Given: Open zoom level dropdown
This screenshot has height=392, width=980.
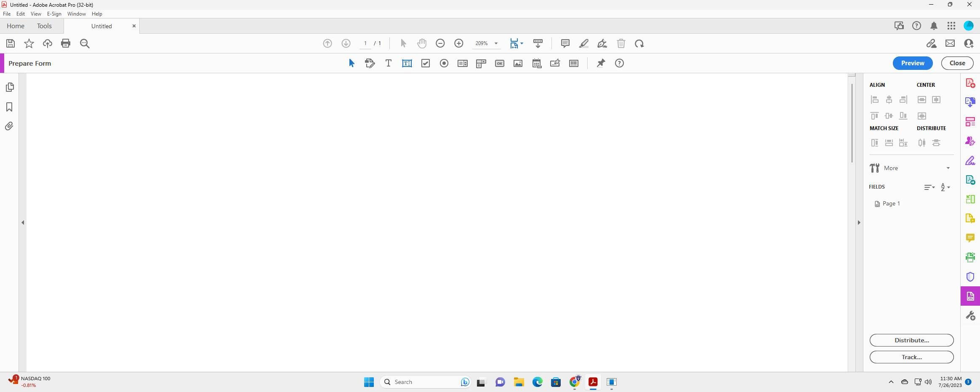Looking at the screenshot, I should pos(496,43).
